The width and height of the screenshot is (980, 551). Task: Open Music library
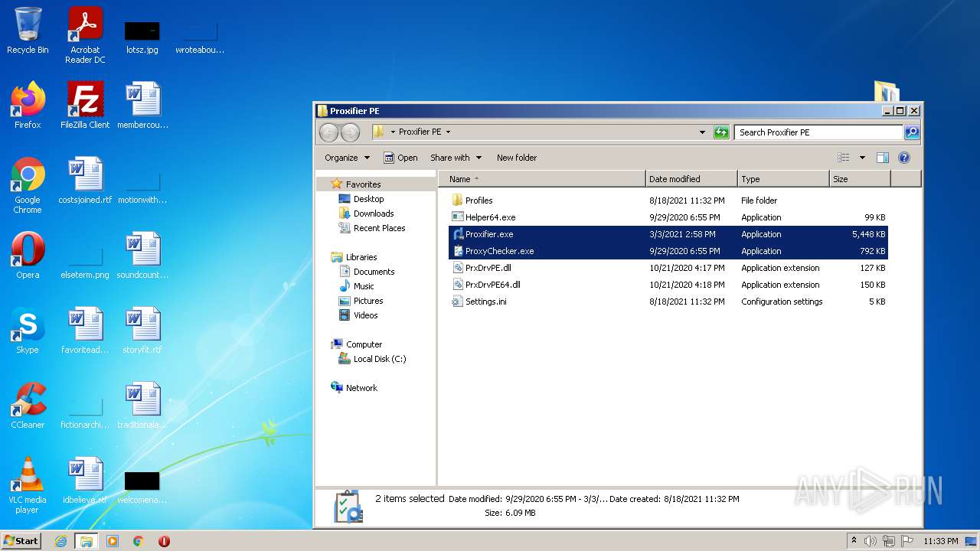pyautogui.click(x=364, y=286)
